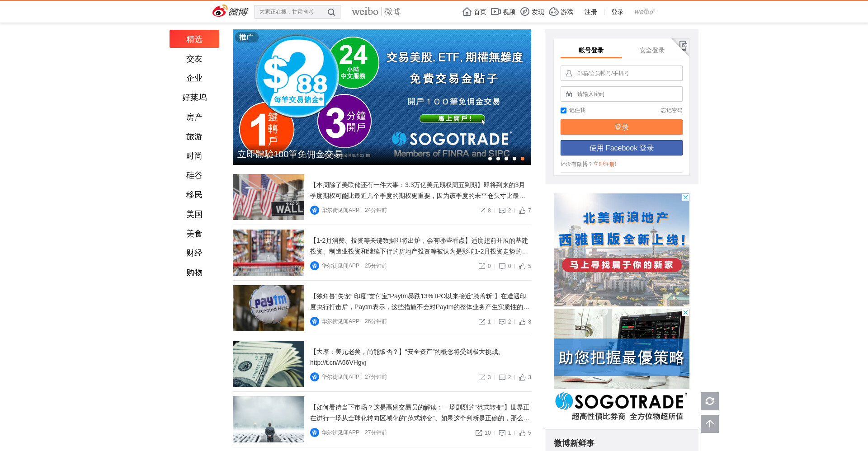Click repost icon on 大摩 美元 post
Viewport: 868px width, 451px height.
coord(482,377)
